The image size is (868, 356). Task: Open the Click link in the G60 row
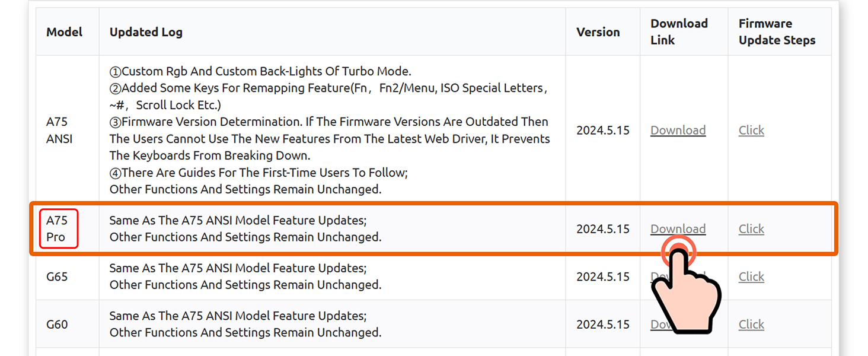tap(751, 324)
